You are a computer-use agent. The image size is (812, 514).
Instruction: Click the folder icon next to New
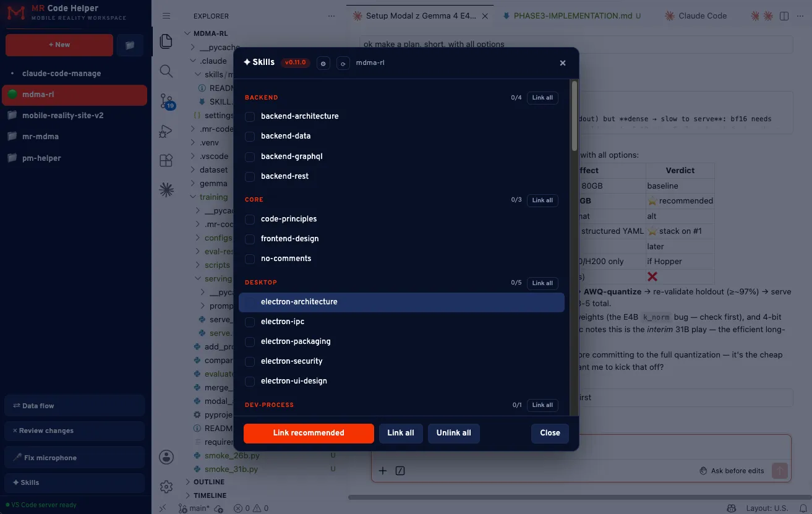(130, 45)
